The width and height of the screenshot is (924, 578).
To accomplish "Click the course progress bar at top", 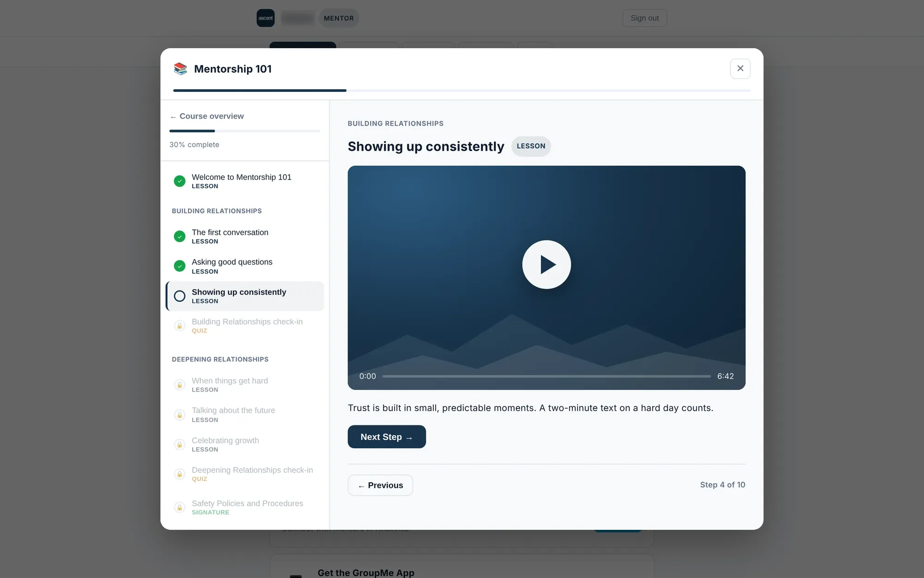I will tap(462, 91).
